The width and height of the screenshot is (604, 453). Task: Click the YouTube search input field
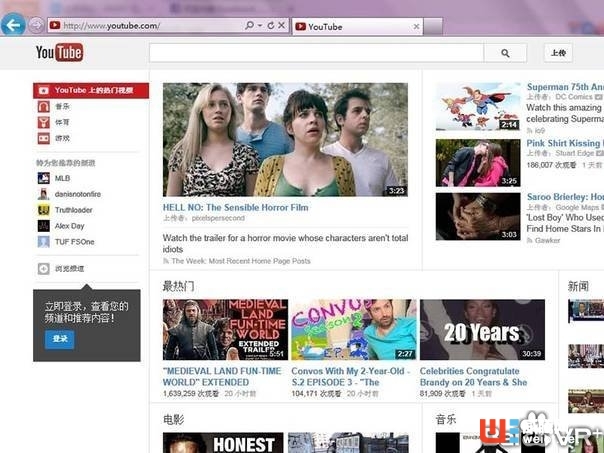316,53
